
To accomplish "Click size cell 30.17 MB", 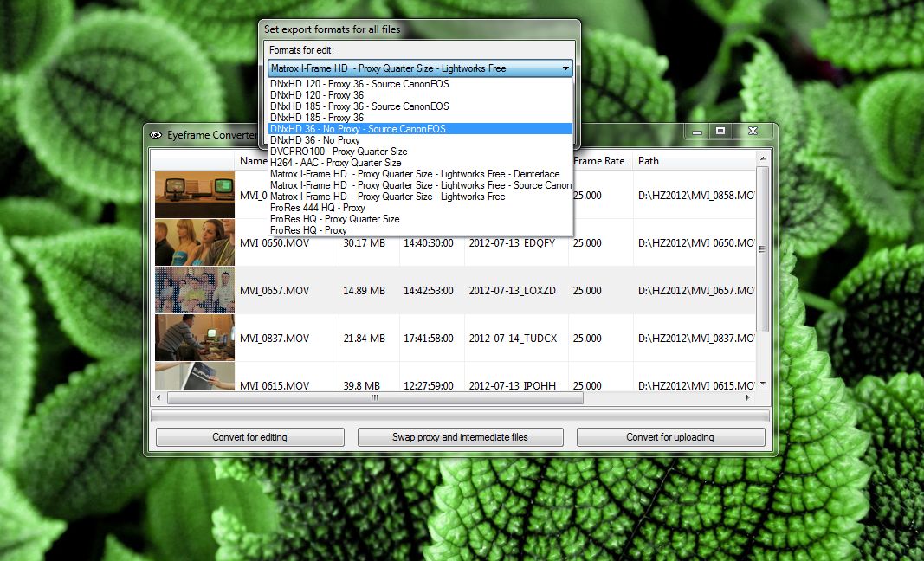I will point(365,242).
